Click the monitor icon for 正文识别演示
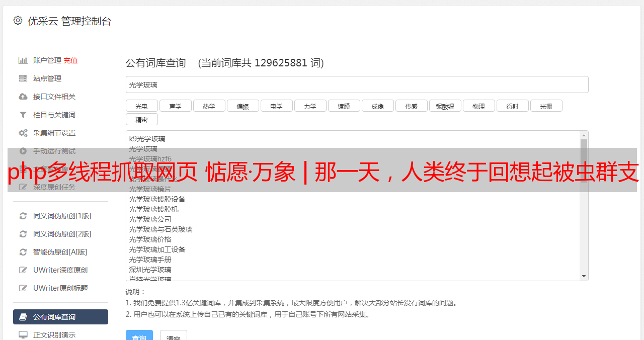 pos(23,335)
